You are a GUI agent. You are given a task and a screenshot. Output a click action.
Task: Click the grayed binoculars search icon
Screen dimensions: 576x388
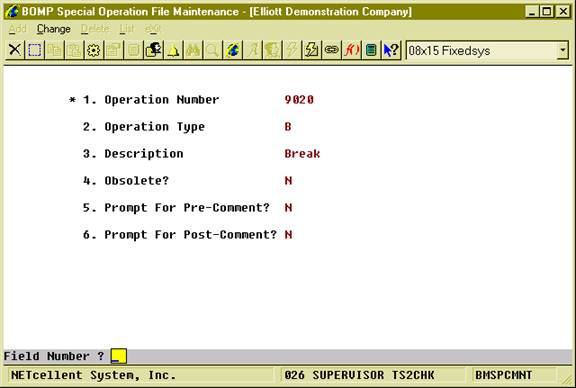[x=193, y=50]
